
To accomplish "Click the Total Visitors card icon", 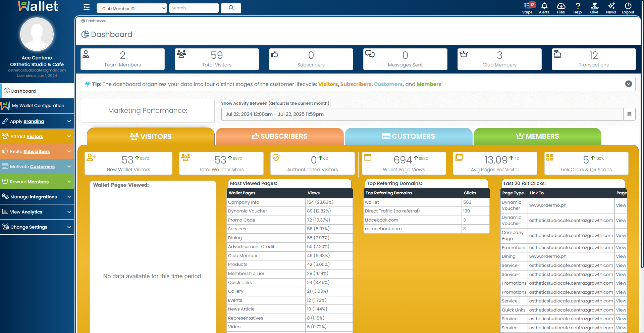I will tap(181, 54).
